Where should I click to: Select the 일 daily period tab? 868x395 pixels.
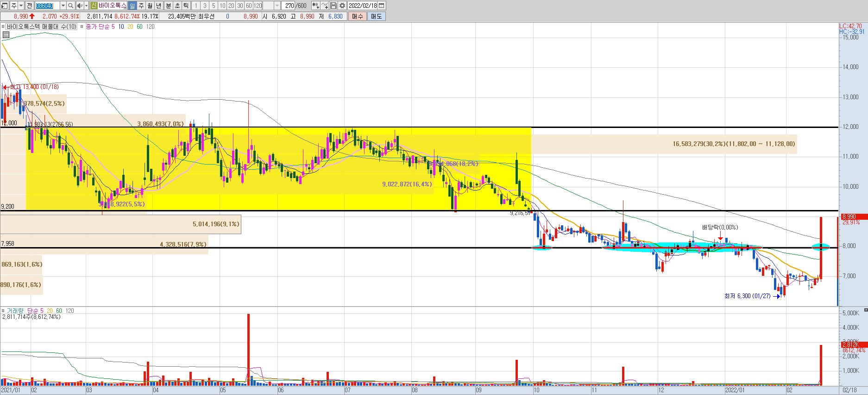pyautogui.click(x=132, y=6)
